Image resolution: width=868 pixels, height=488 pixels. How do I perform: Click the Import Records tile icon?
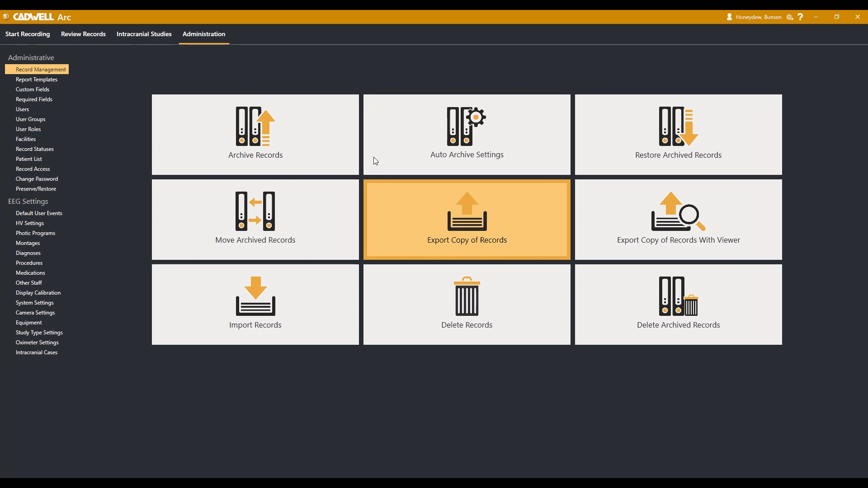255,296
